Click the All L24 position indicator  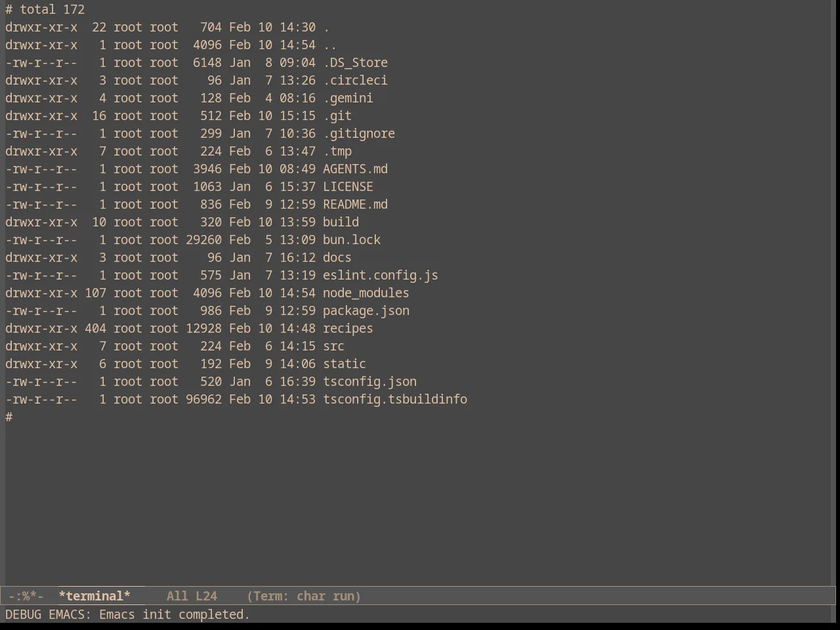coord(192,596)
